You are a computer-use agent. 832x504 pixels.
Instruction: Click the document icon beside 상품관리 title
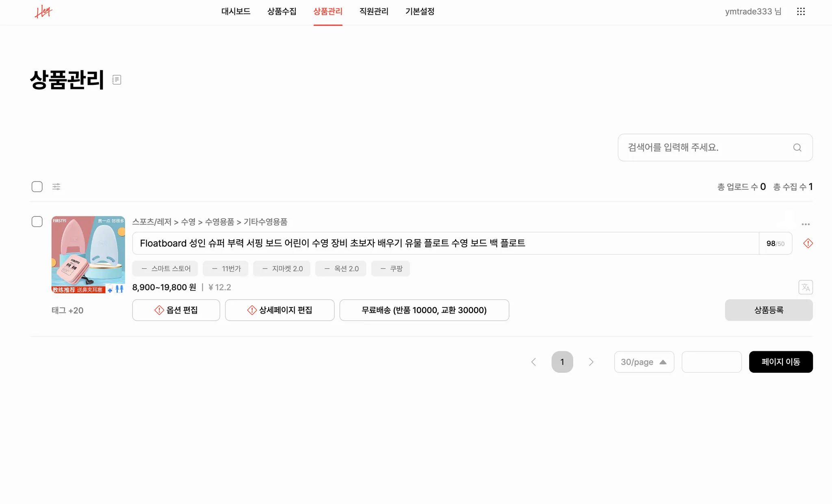click(x=117, y=80)
